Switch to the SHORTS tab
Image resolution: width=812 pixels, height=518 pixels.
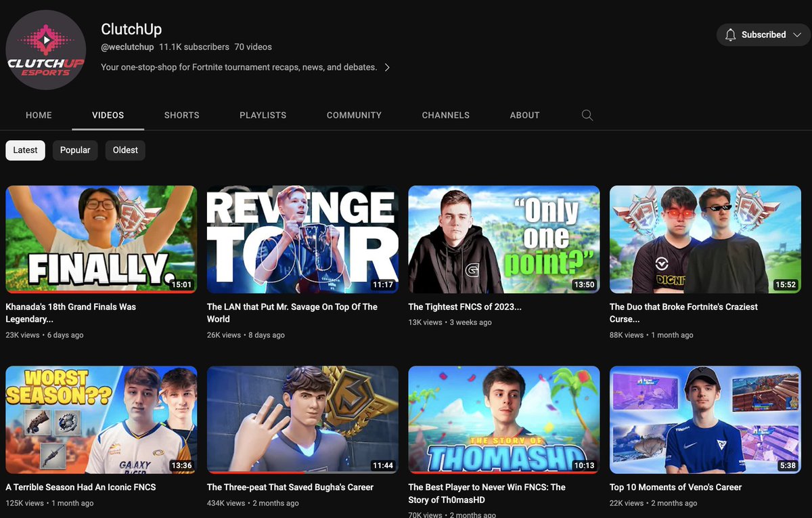point(182,115)
